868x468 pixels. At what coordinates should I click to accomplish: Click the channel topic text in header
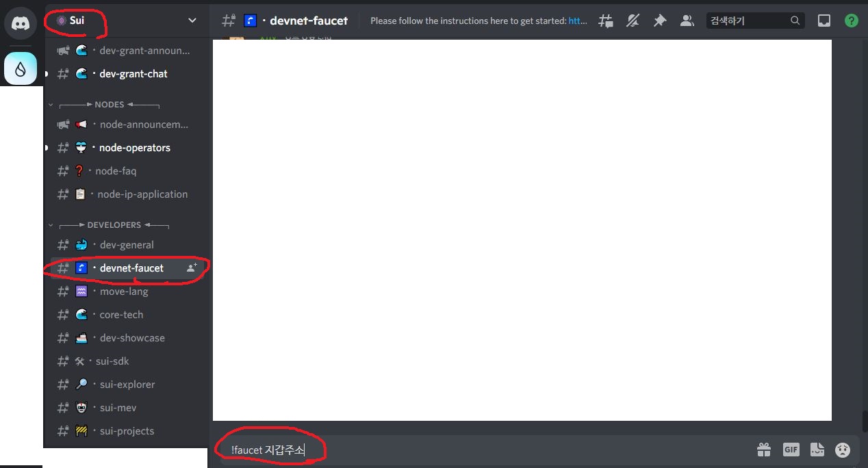pyautogui.click(x=478, y=21)
